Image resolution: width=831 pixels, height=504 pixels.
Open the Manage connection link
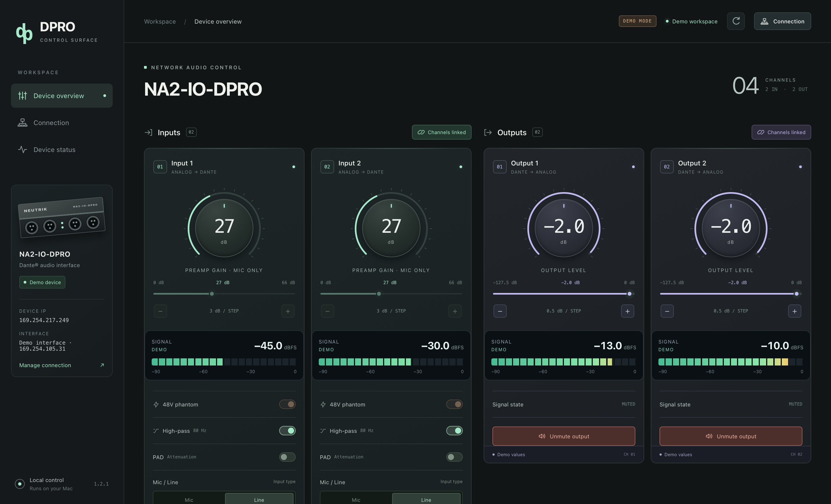coord(62,365)
